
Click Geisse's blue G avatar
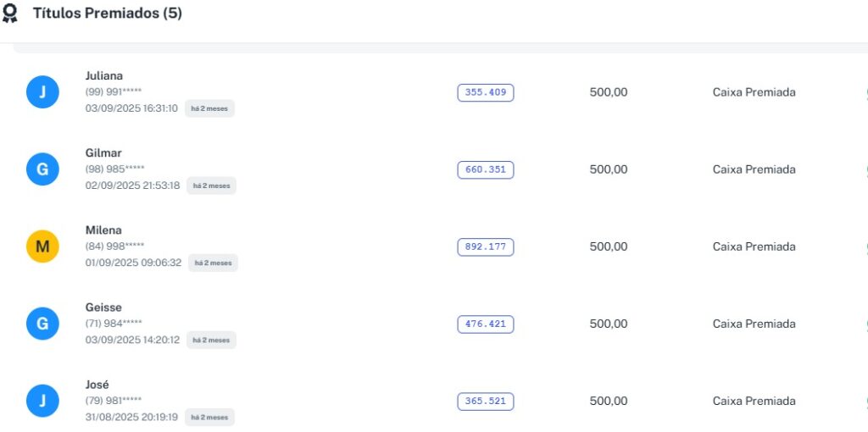pos(42,324)
